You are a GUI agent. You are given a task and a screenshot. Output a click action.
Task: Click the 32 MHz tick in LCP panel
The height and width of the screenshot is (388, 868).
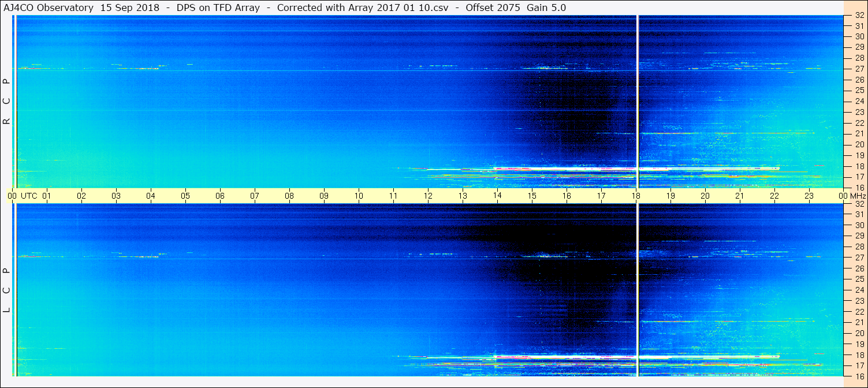[x=859, y=204]
